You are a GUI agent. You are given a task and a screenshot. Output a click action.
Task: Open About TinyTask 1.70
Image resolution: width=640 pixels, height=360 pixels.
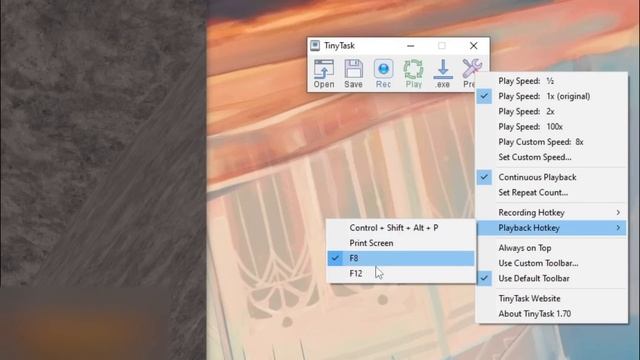tap(552, 314)
